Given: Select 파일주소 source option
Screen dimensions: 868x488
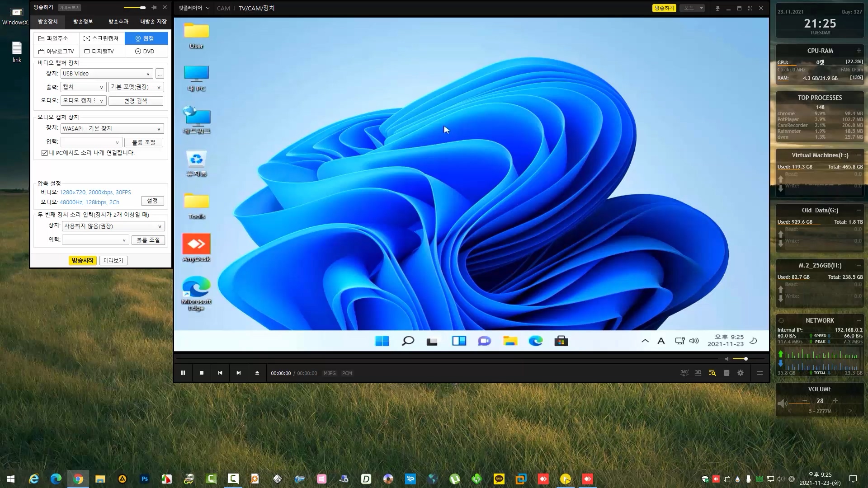Looking at the screenshot, I should [57, 38].
